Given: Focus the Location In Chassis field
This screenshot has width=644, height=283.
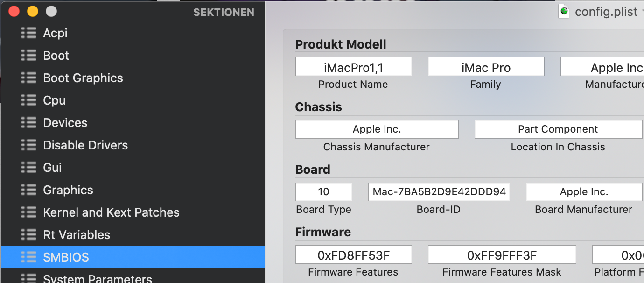Looking at the screenshot, I should pyautogui.click(x=558, y=129).
